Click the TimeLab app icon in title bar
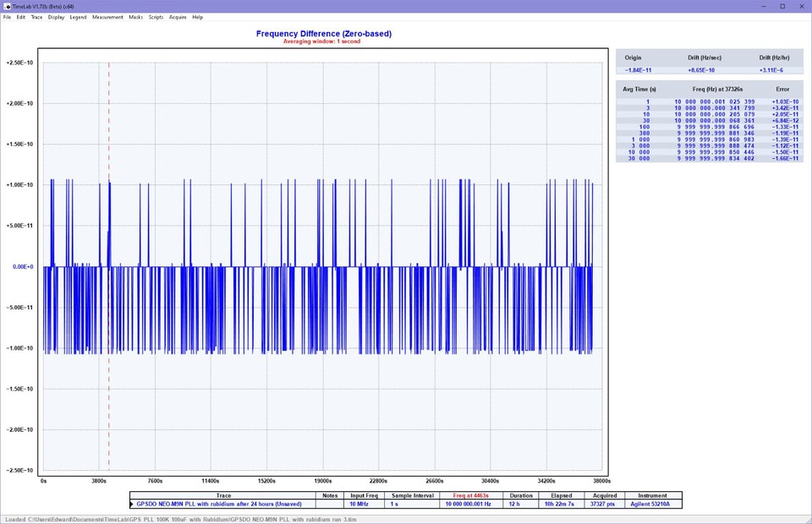The height and width of the screenshot is (524, 812). pyautogui.click(x=8, y=6)
